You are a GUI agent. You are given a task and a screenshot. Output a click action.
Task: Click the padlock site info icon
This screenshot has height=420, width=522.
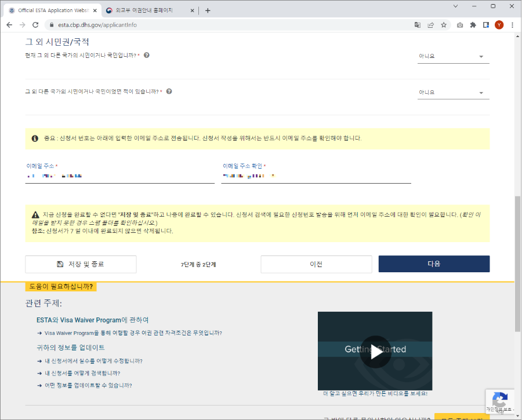click(51, 25)
